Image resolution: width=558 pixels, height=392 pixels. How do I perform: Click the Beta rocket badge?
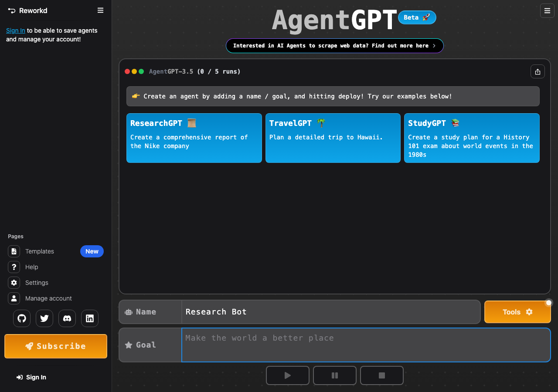click(x=417, y=17)
